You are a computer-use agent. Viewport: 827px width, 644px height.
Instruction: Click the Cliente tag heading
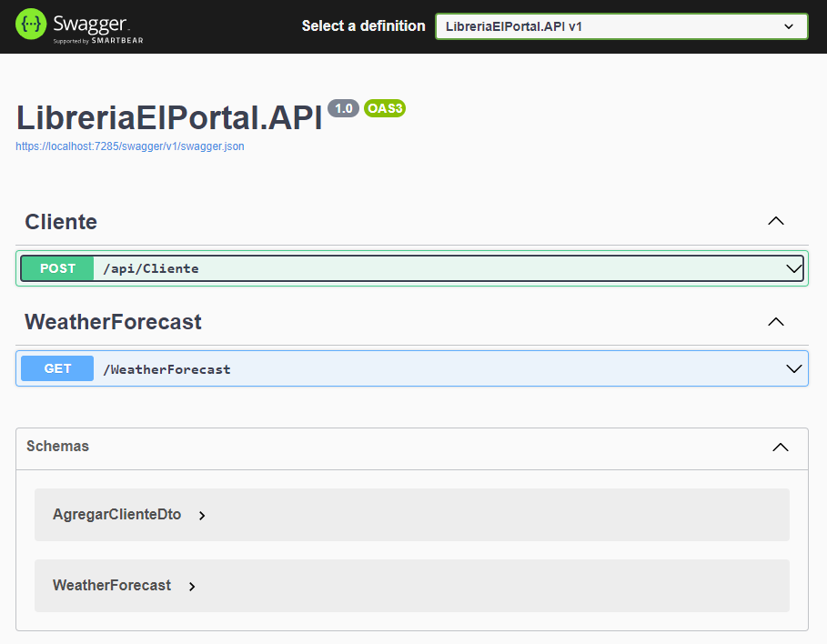pyautogui.click(x=61, y=222)
